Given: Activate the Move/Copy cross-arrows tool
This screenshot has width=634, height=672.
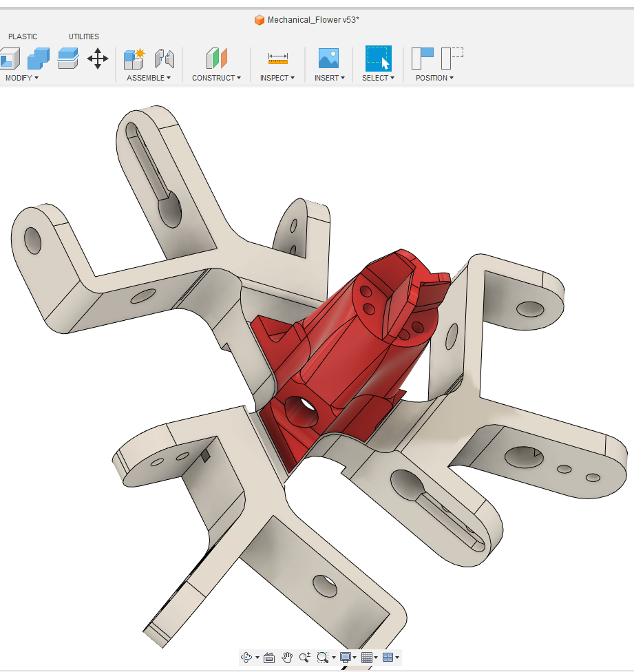Looking at the screenshot, I should coord(98,59).
